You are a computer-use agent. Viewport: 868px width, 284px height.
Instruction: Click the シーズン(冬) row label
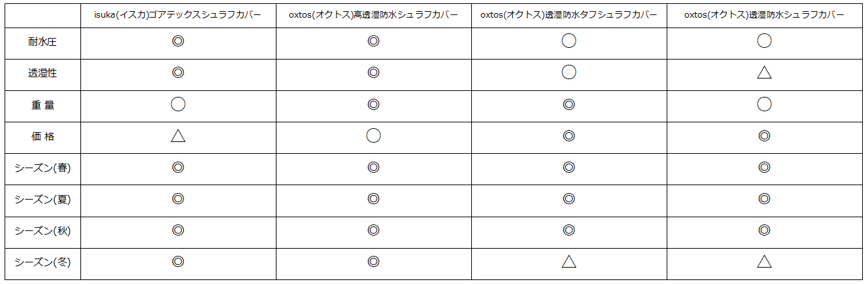42,262
